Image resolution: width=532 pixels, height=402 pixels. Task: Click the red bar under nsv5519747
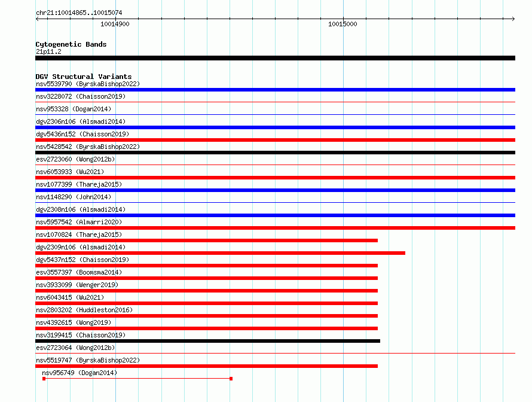tap(207, 366)
